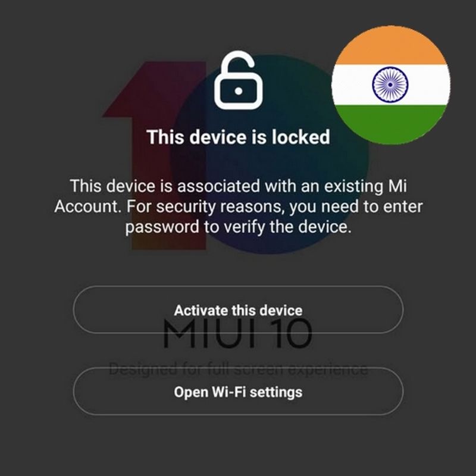Viewport: 476px width, 476px height.
Task: Click the Mi Account description paragraph
Action: (x=239, y=206)
